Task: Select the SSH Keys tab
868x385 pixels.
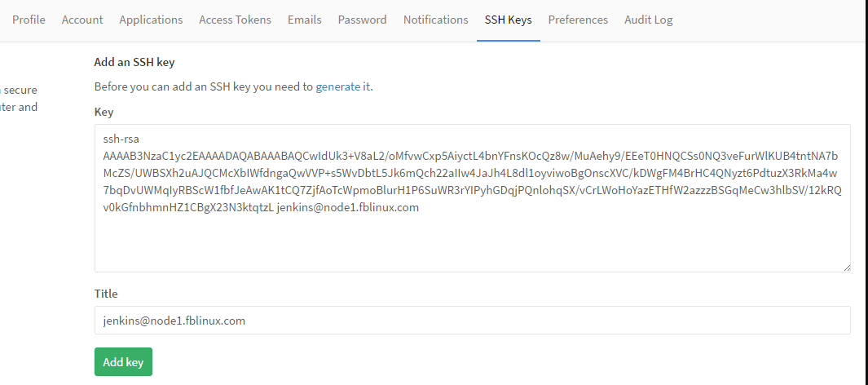Action: coord(508,20)
